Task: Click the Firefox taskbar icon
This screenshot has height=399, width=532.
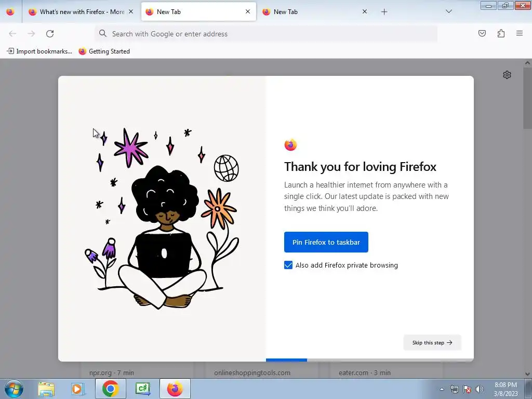Action: 175,389
